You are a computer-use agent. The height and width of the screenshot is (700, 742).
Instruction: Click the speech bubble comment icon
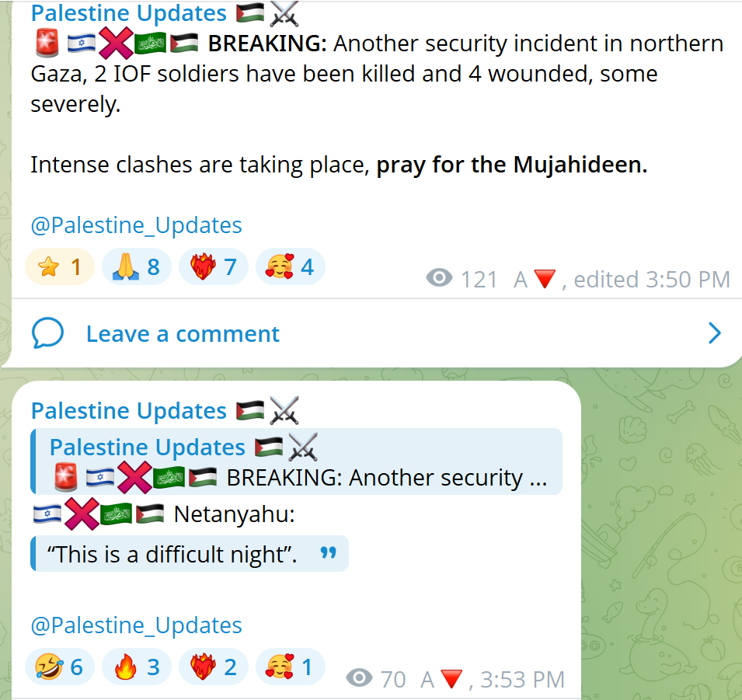(x=47, y=333)
